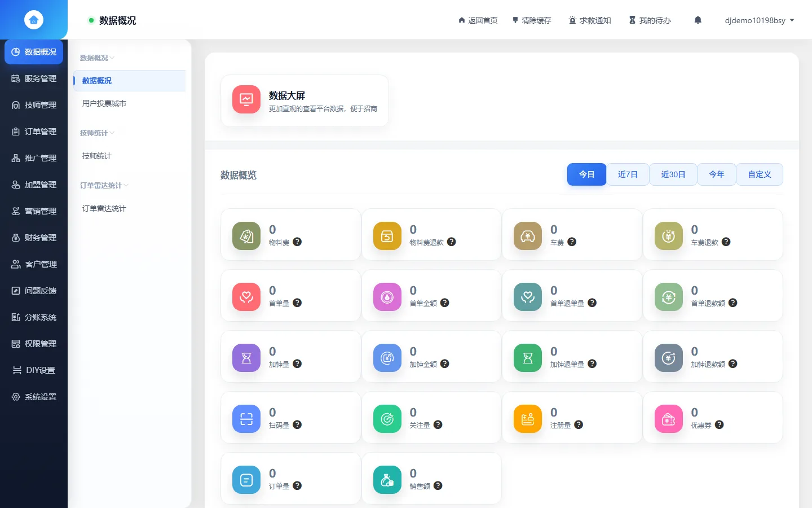Click the help icon next to 首单退单量
Screen dimensions: 812x508
point(592,303)
